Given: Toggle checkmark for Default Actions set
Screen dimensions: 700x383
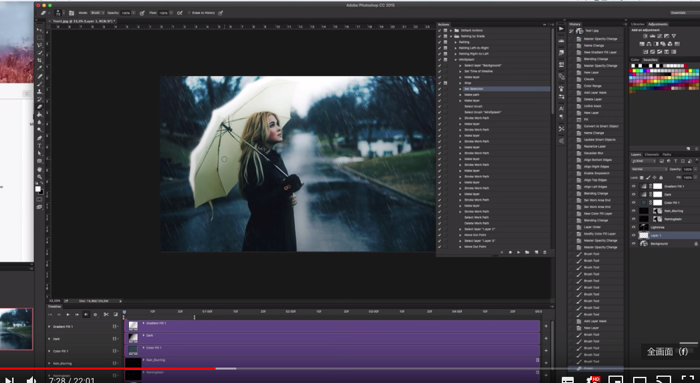Looking at the screenshot, I should pos(439,30).
